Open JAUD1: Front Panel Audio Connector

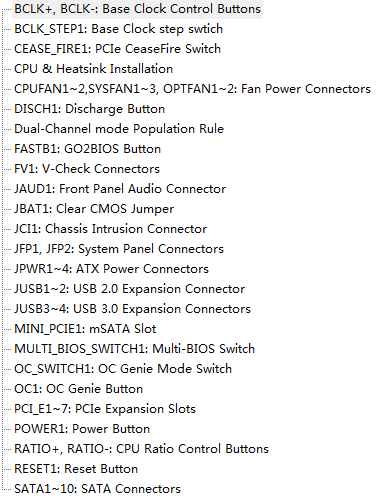[x=120, y=189]
